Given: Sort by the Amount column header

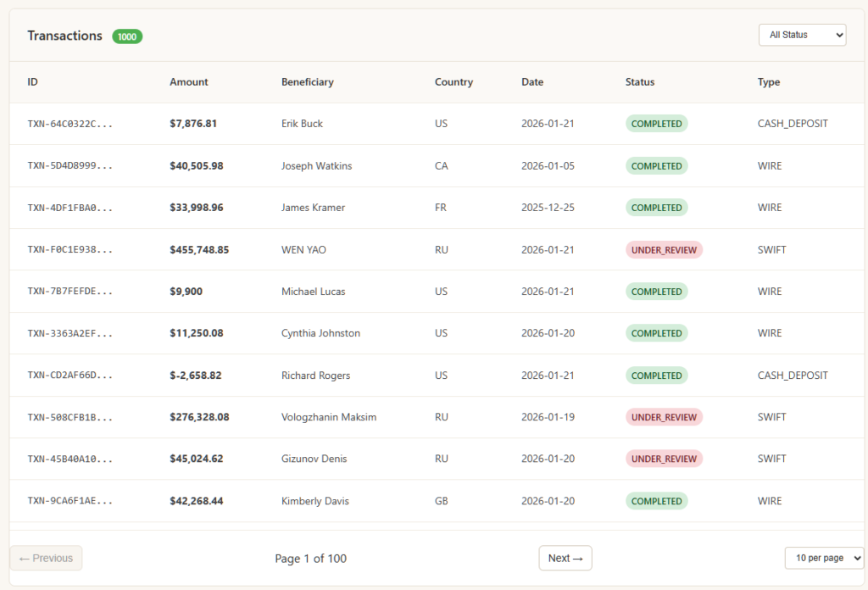Looking at the screenshot, I should [188, 82].
